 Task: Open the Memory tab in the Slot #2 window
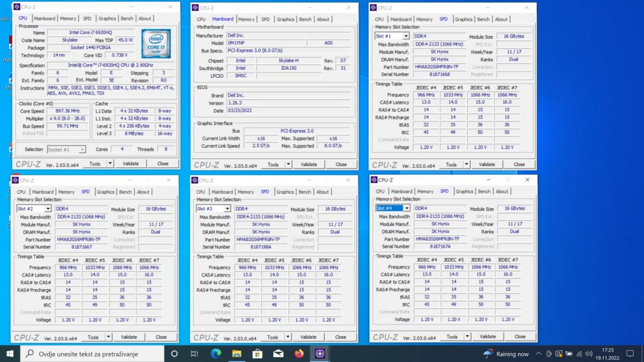67,192
